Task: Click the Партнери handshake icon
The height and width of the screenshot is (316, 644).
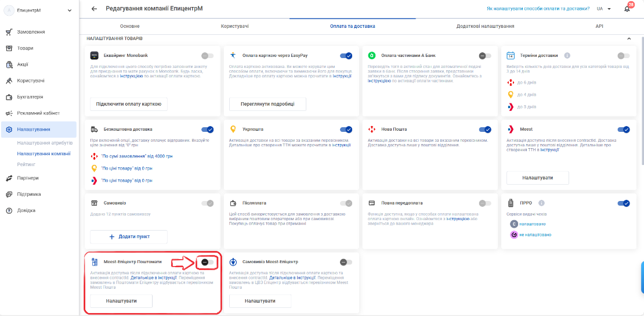Action: coord(9,178)
